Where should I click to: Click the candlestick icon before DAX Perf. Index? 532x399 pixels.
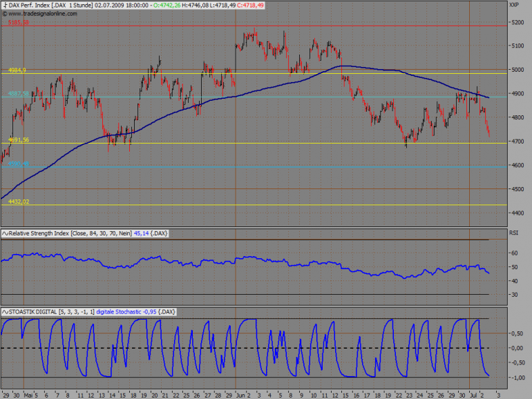point(5,6)
